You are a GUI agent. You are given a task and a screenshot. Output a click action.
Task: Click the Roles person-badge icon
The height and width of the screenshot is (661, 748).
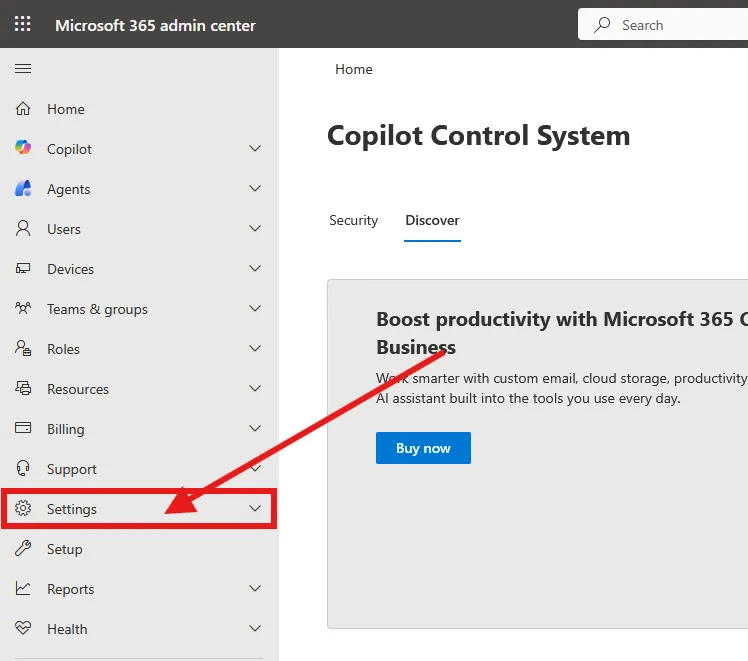tap(23, 348)
